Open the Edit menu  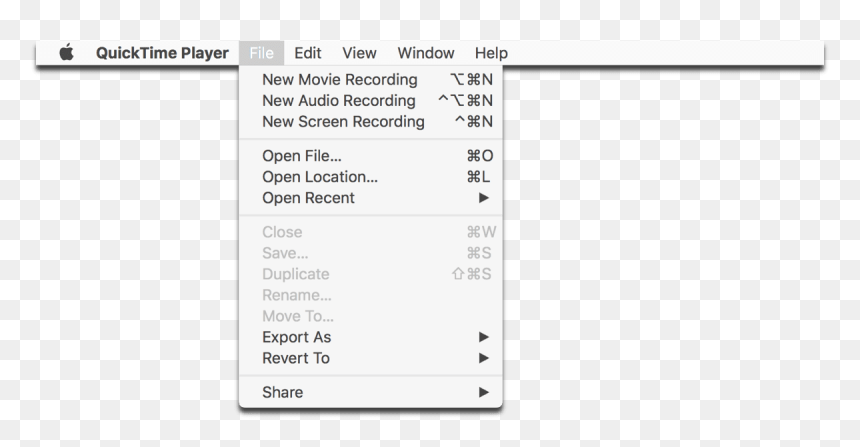(308, 53)
